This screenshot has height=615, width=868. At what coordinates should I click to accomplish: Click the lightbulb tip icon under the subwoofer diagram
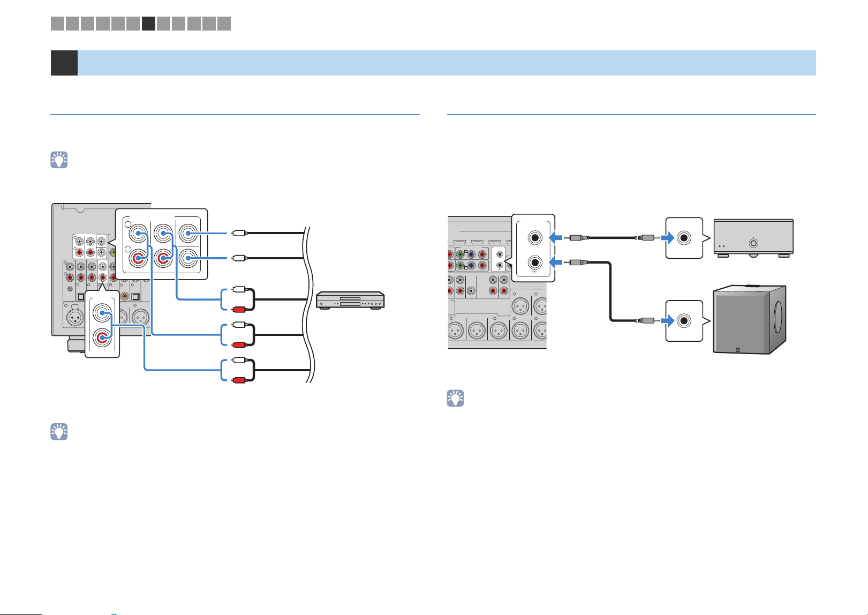tap(456, 398)
